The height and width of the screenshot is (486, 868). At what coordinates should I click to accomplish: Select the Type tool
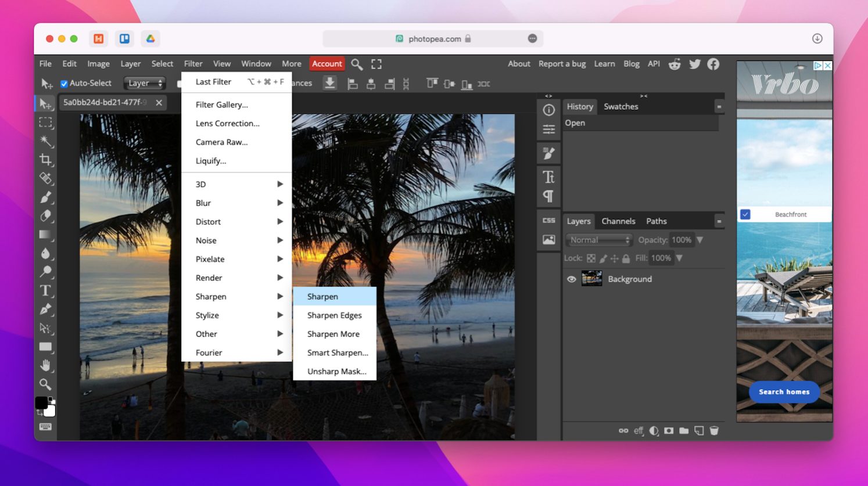(x=46, y=291)
